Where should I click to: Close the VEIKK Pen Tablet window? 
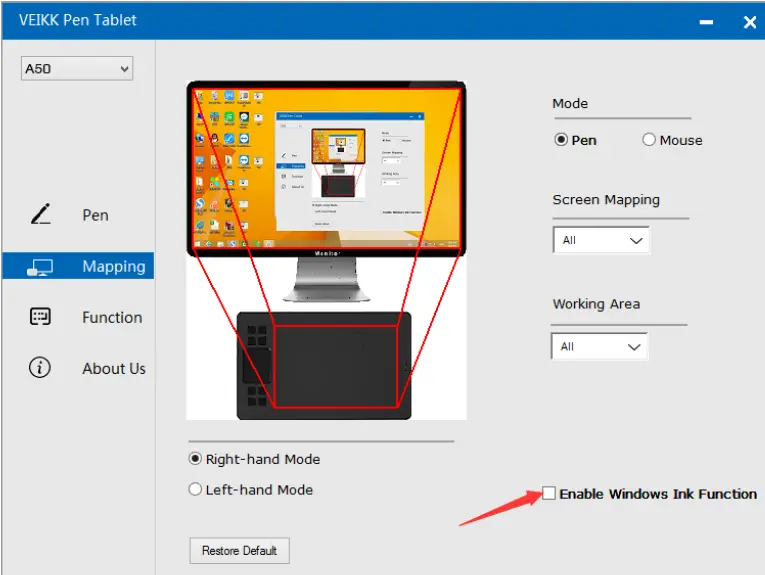pyautogui.click(x=748, y=20)
